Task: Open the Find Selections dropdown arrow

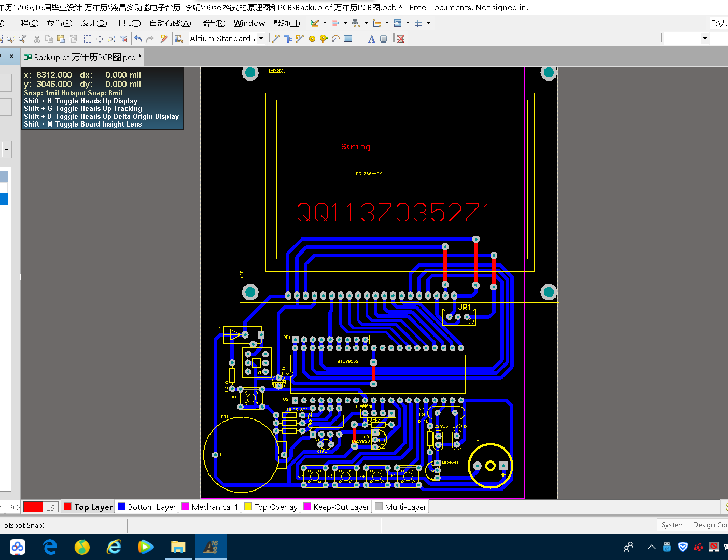Action: pos(366,23)
